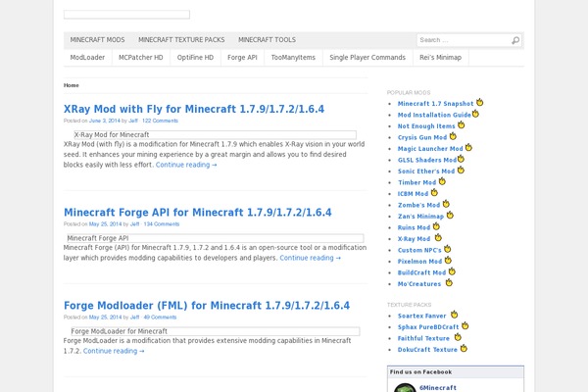Click flame icon beside Custom NPC's

click(448, 249)
